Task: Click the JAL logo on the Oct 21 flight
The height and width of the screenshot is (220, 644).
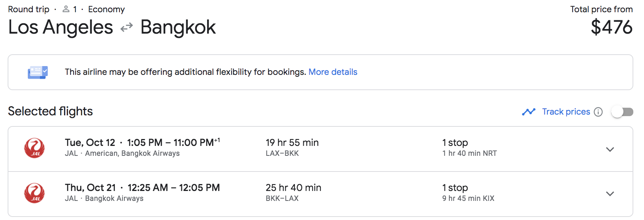Action: (34, 193)
